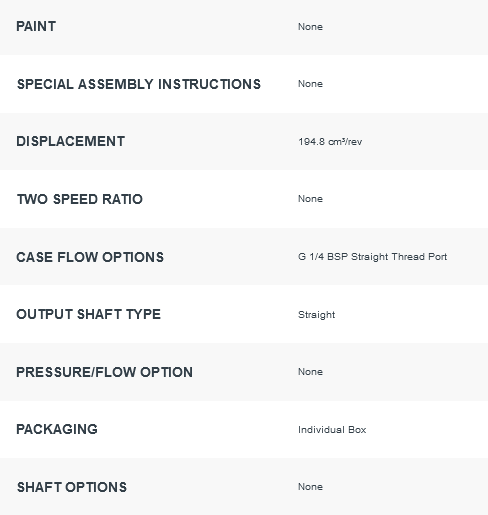Select the PAINT value None
488x515 pixels.
[x=310, y=27]
